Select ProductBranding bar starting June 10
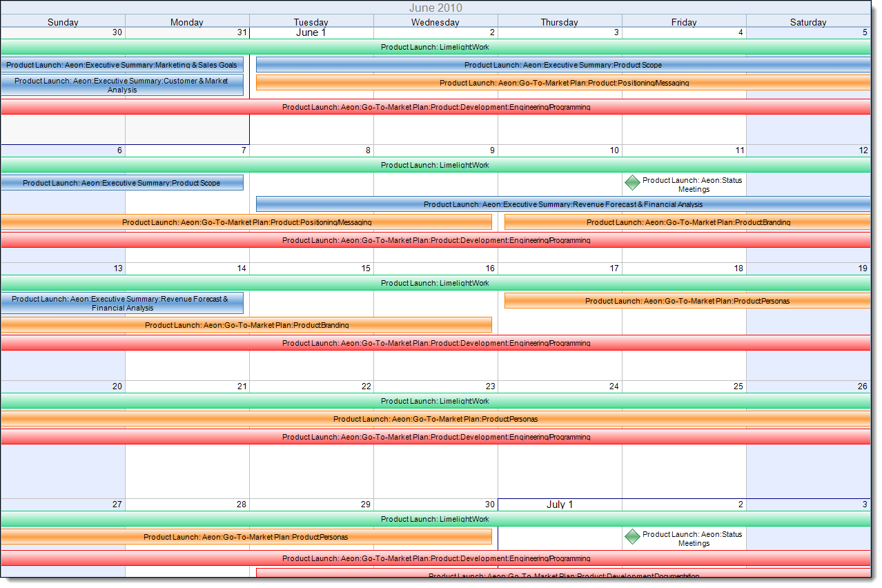 point(687,222)
